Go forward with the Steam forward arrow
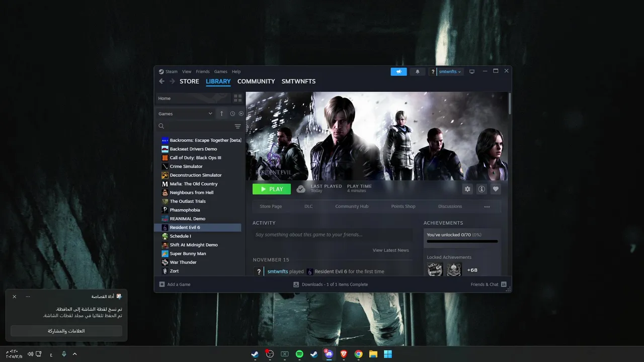644x362 pixels. click(x=172, y=81)
